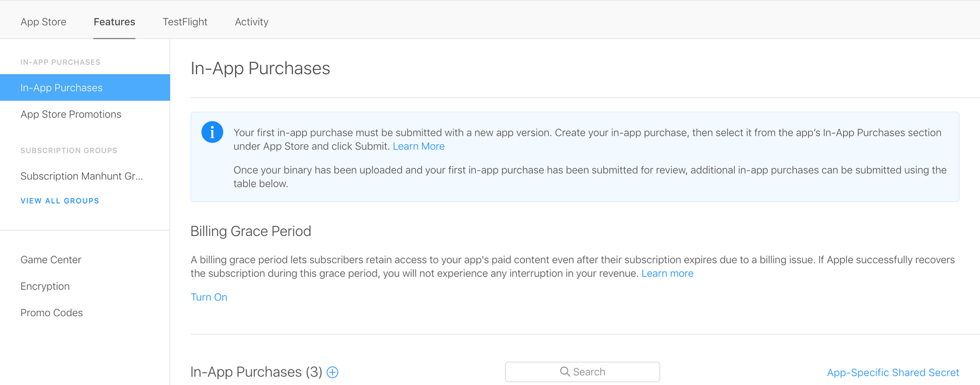Viewport: 980px width, 385px height.
Task: Open the Encryption section
Action: click(x=45, y=287)
